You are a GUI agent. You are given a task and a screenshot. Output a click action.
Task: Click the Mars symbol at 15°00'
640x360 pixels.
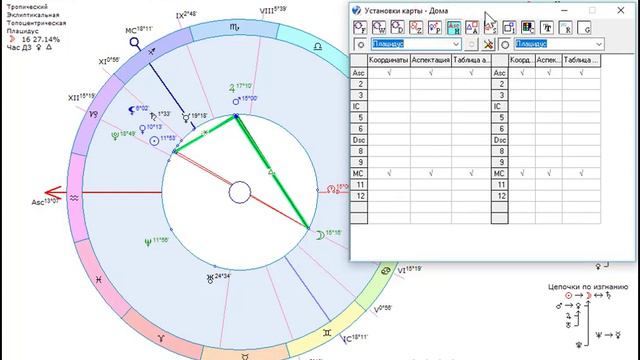click(x=236, y=100)
